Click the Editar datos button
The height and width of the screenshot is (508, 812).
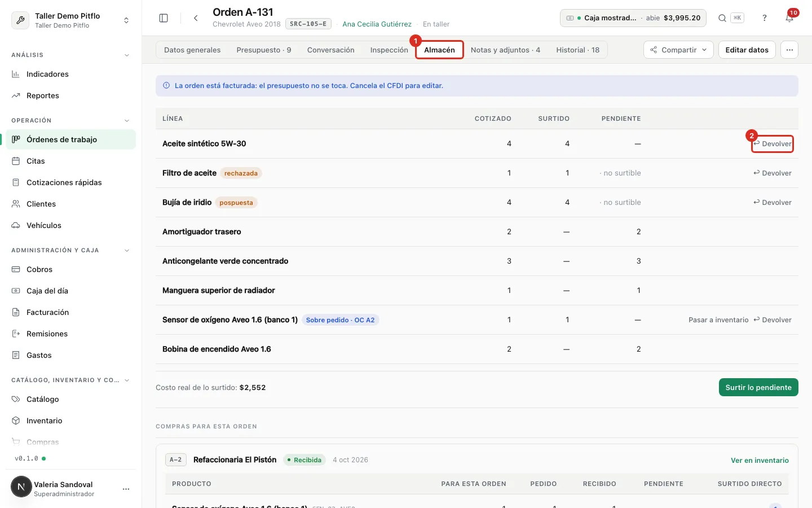[747, 50]
